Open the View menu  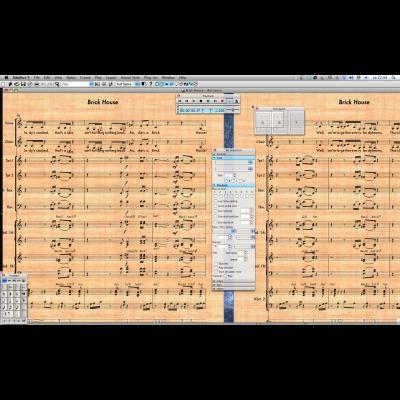pos(58,77)
